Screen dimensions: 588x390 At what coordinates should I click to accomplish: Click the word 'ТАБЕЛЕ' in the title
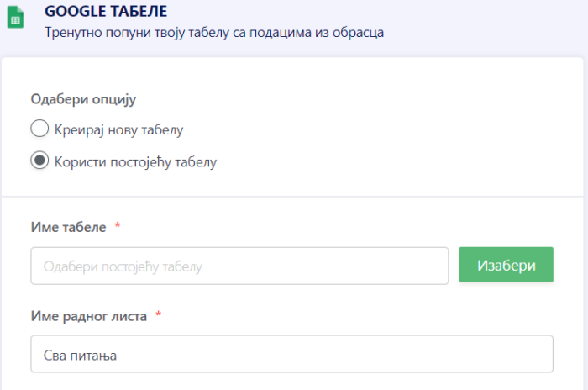tap(141, 11)
